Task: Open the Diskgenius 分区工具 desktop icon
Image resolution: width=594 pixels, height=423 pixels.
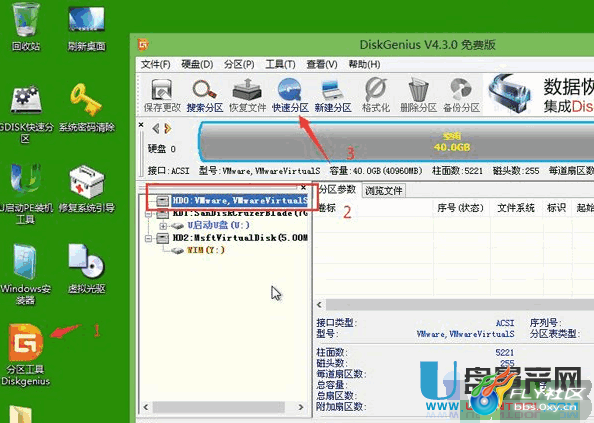Action: 25,354
